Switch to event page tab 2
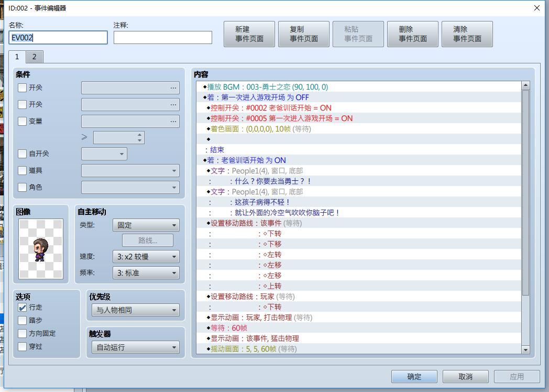This screenshot has height=392, width=549. coord(35,57)
